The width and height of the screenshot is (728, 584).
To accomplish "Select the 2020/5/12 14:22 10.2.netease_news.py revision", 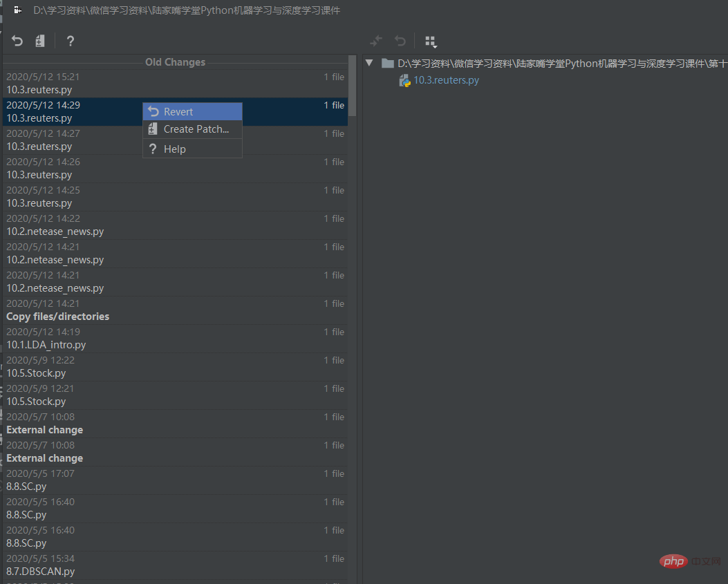I will [175, 225].
